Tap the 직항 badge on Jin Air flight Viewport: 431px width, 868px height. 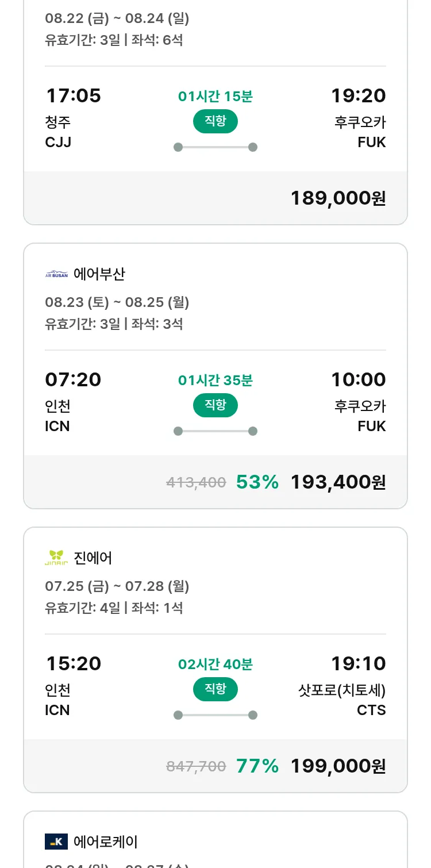coord(215,689)
